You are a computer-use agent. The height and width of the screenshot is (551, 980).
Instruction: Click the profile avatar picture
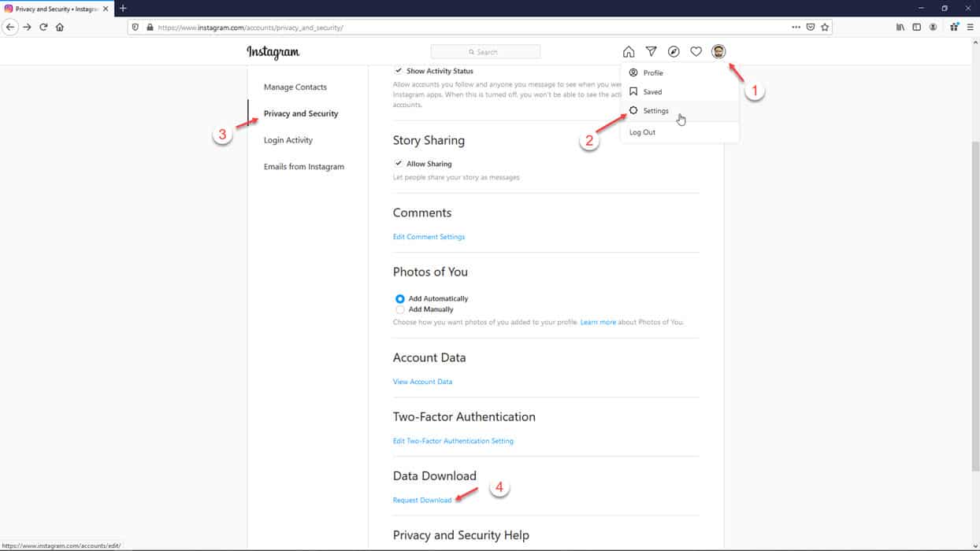tap(718, 52)
